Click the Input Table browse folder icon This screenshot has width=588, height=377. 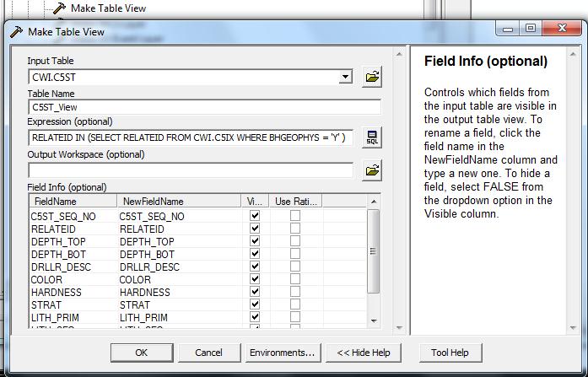tap(372, 77)
